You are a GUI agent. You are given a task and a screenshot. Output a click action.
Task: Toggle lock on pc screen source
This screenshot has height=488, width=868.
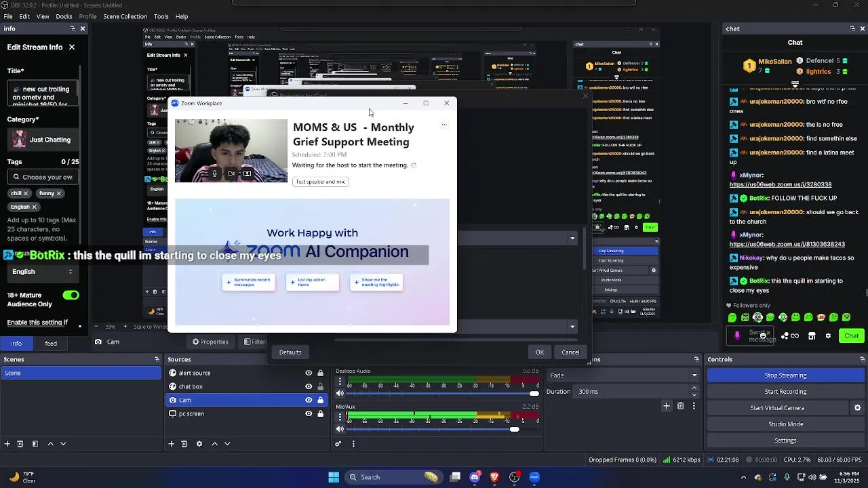pos(321,413)
